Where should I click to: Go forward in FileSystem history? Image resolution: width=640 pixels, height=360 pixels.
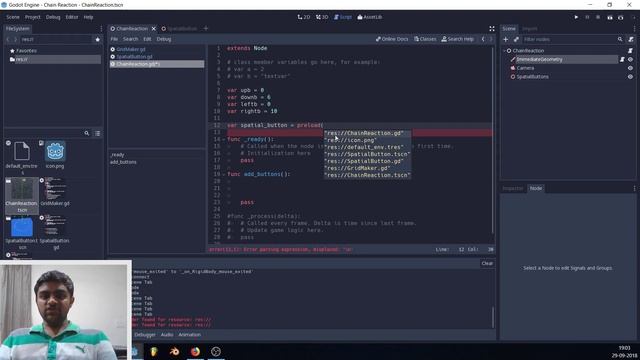click(16, 40)
